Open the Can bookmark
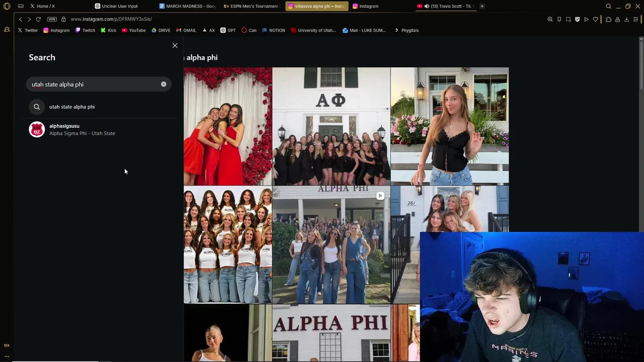644x362 pixels. [x=249, y=30]
